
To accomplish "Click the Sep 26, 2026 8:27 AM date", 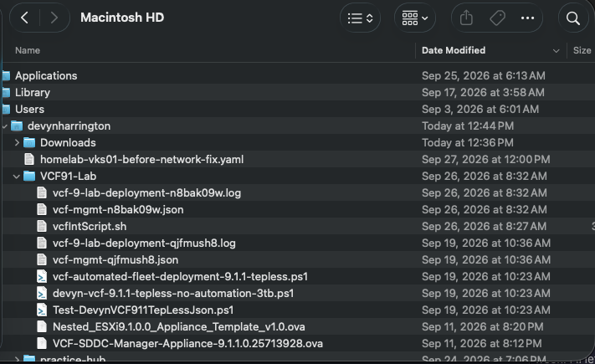I will pyautogui.click(x=485, y=226).
